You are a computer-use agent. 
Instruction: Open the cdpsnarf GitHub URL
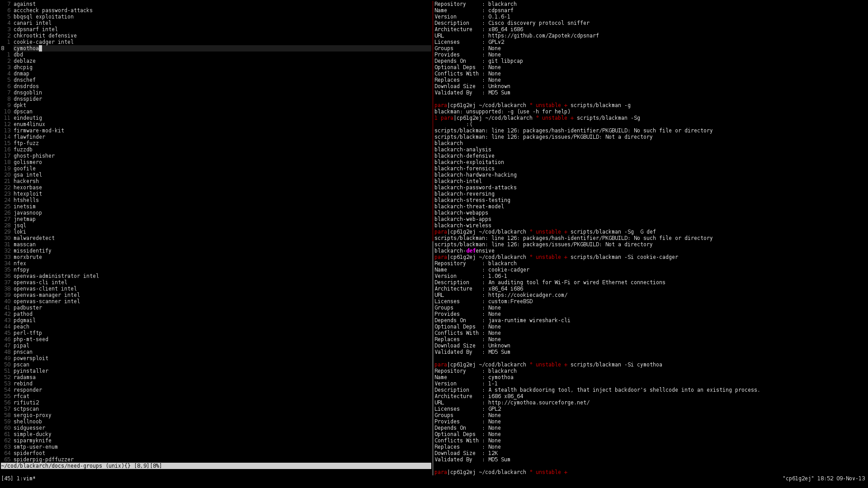[x=543, y=36]
